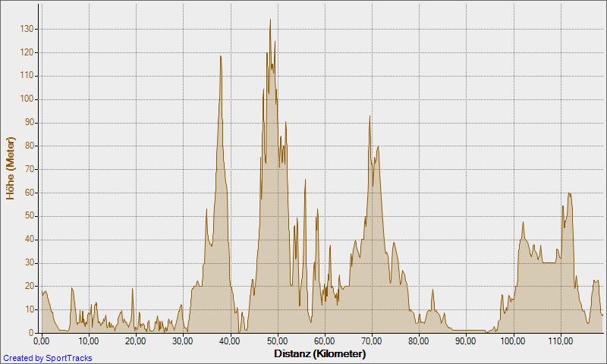This screenshot has width=607, height=364.
Task: Click the 80,00 distance axis label
Action: click(x=419, y=341)
